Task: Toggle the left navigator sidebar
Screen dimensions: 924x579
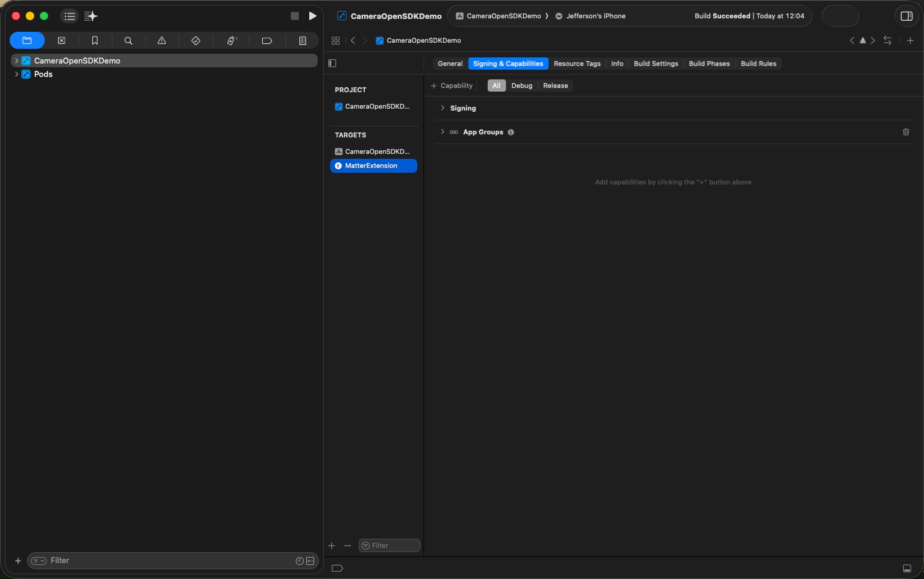Action: tap(332, 63)
